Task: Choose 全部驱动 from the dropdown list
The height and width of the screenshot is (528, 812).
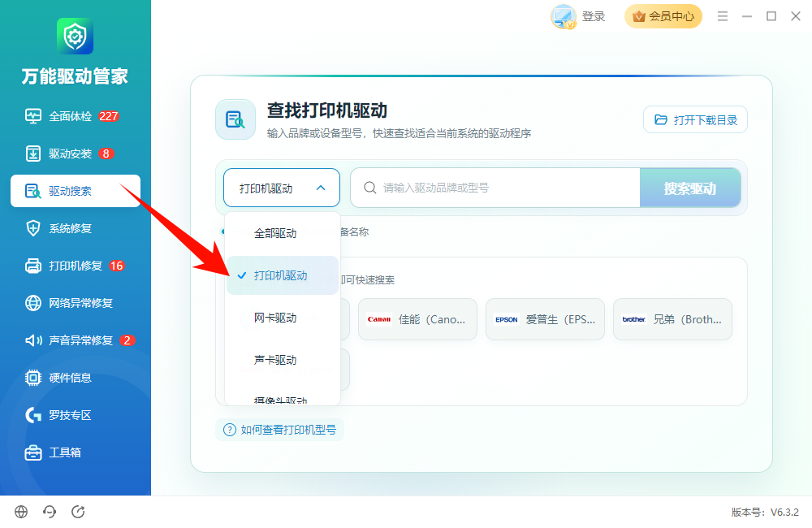Action: [x=283, y=233]
